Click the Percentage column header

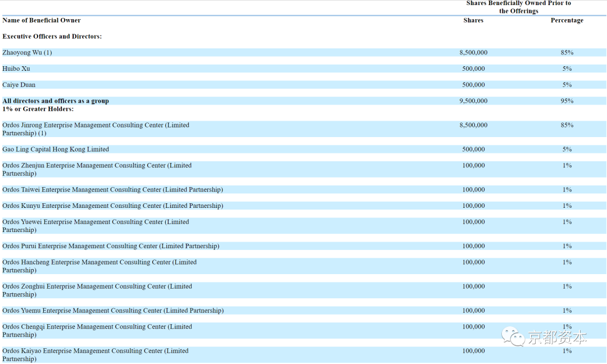(x=567, y=20)
